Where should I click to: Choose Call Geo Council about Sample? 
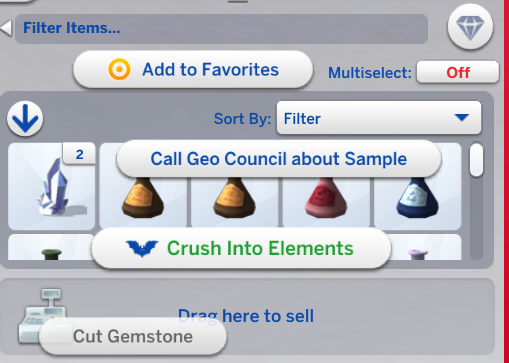pyautogui.click(x=279, y=159)
